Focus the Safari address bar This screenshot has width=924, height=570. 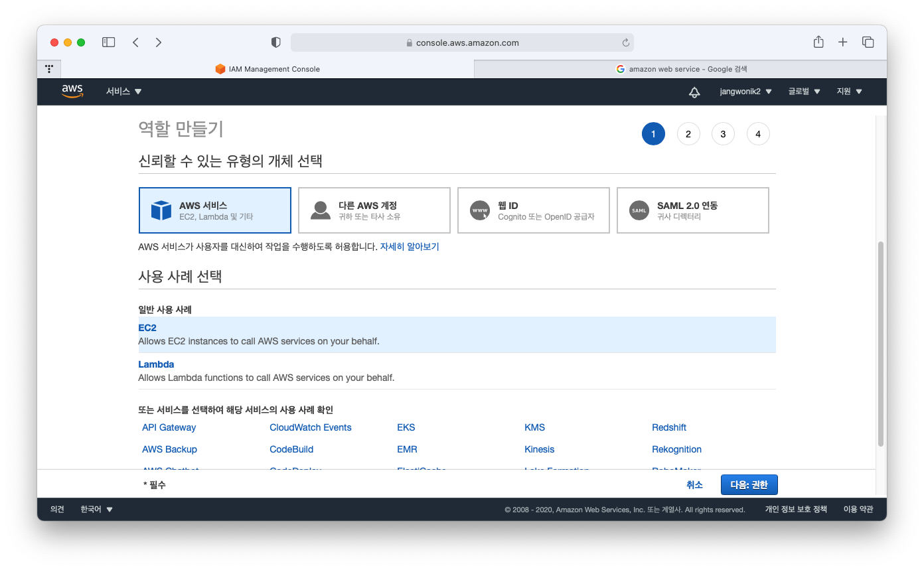point(462,42)
